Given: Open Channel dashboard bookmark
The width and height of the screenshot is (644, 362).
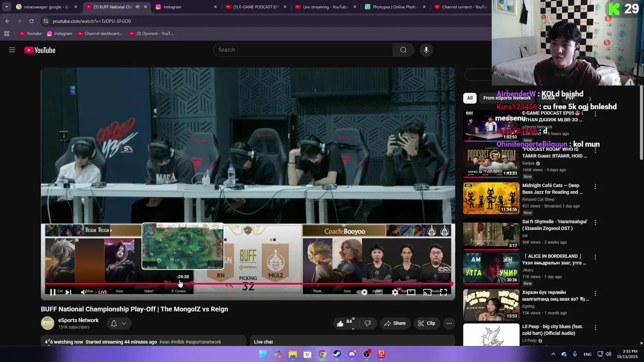Looking at the screenshot, I should [100, 34].
